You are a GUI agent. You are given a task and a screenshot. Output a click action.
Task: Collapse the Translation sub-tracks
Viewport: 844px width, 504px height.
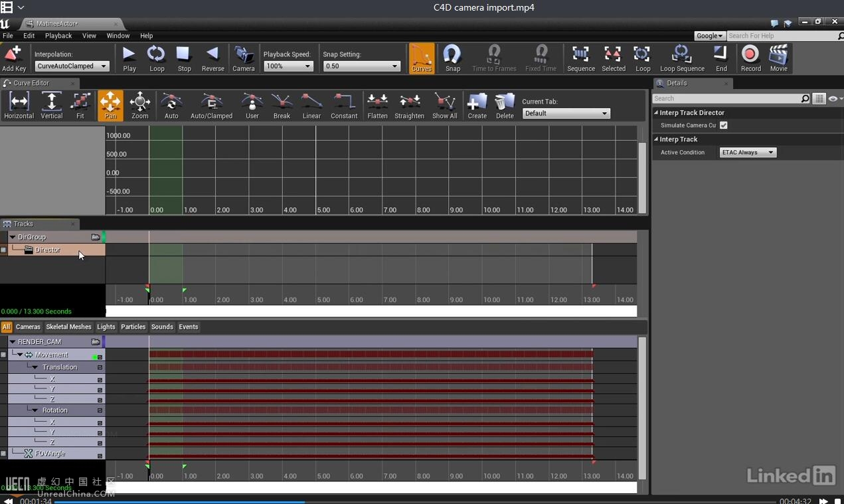(35, 367)
